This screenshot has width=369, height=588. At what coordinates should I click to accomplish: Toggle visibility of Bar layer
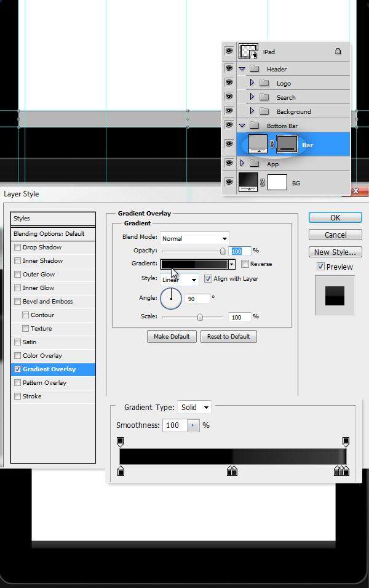(229, 144)
